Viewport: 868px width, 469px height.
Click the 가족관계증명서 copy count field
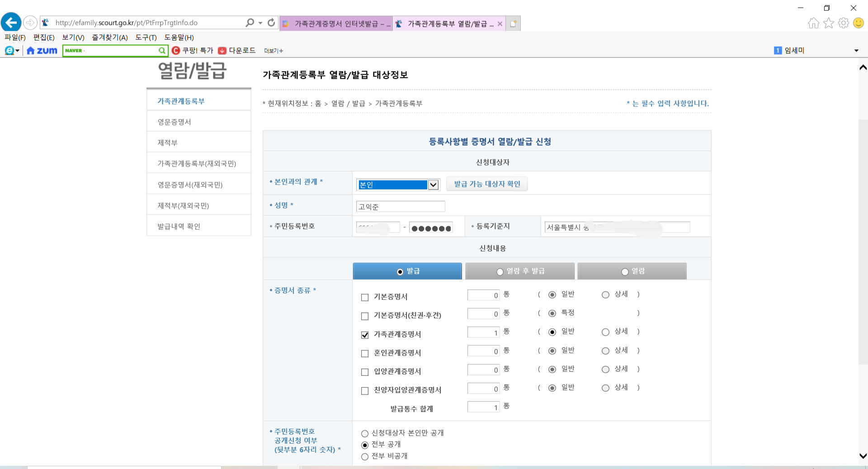tap(483, 332)
